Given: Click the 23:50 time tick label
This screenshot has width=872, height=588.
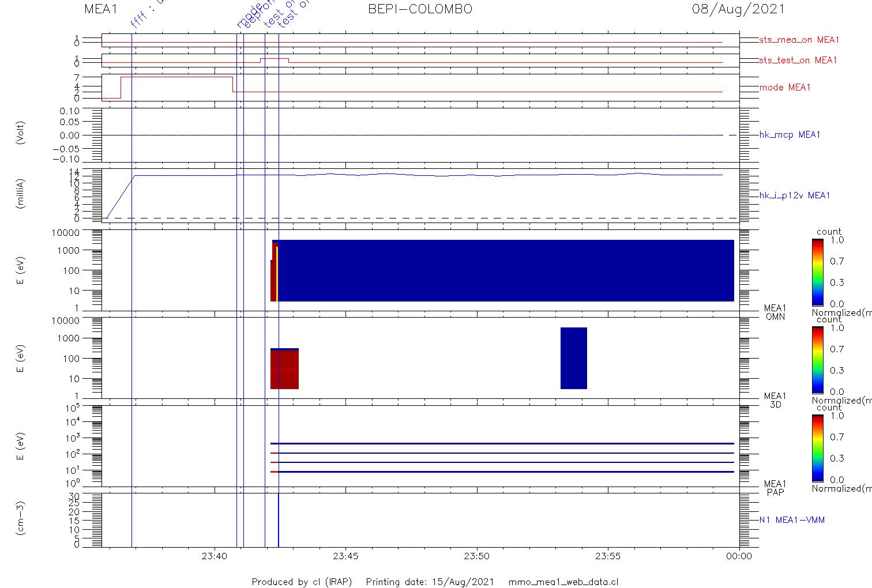Looking at the screenshot, I should (x=476, y=556).
